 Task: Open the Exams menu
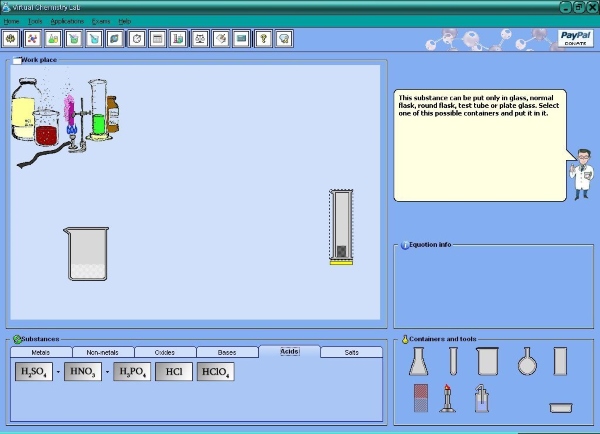[100, 21]
